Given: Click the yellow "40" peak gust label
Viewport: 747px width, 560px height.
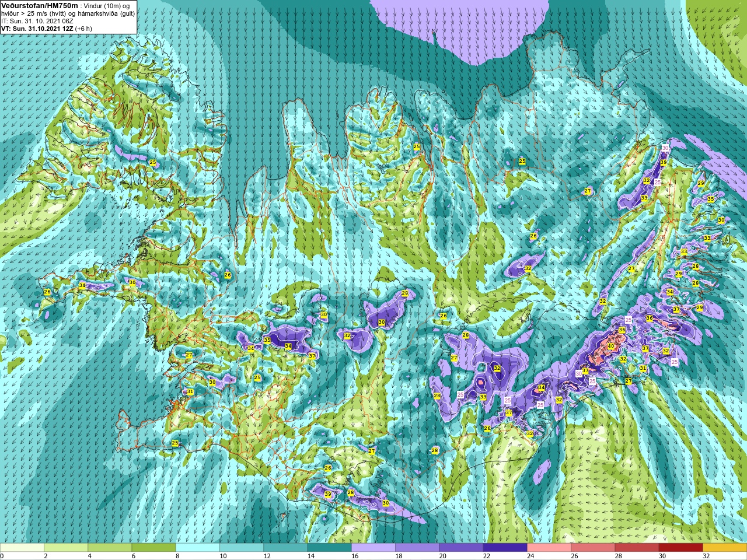Looking at the screenshot, I should [x=611, y=346].
